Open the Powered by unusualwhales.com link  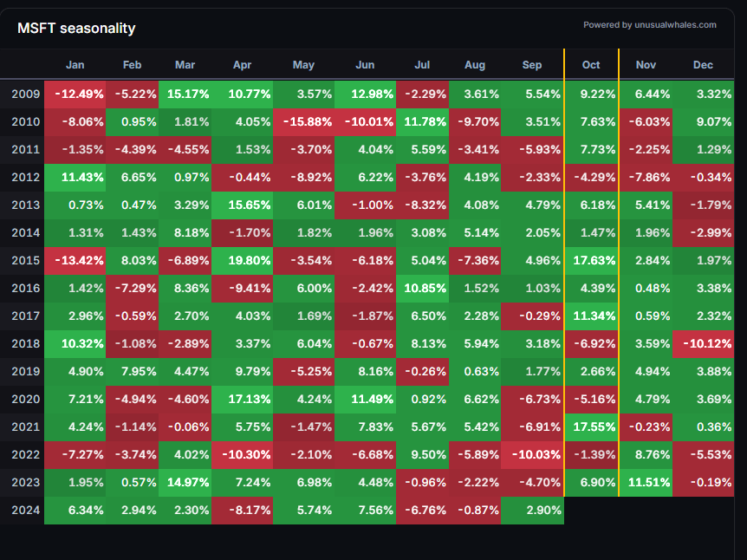(x=649, y=25)
